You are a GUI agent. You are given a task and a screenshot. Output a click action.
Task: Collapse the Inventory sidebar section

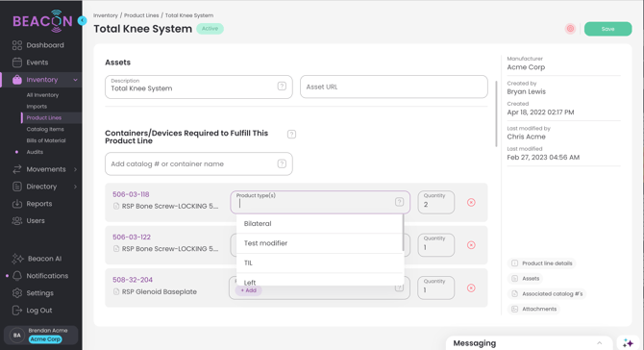coord(75,80)
